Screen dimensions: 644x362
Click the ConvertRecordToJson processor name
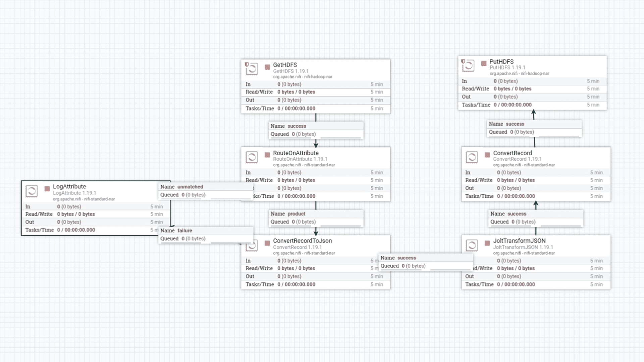click(x=302, y=241)
